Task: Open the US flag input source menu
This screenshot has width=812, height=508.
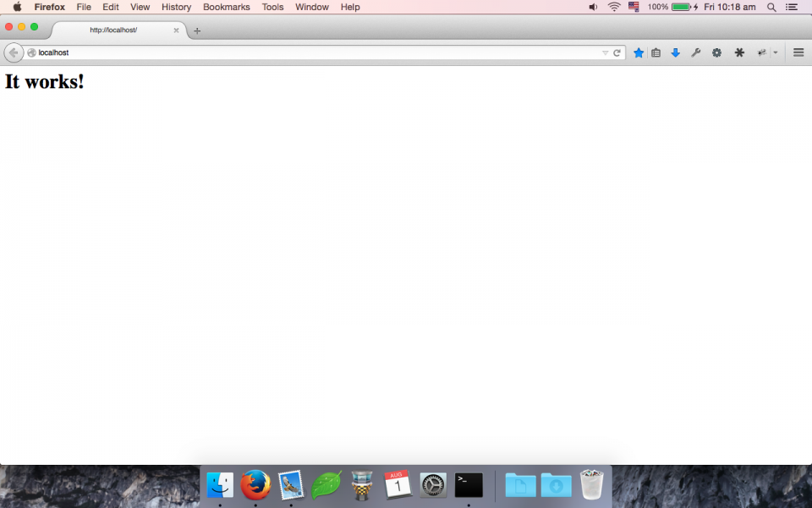Action: 634,7
